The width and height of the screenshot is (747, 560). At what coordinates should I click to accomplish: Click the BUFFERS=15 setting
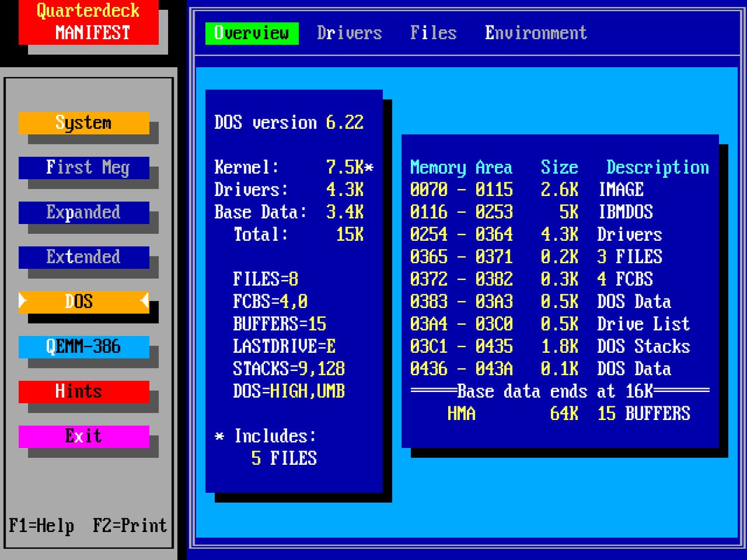pos(280,324)
